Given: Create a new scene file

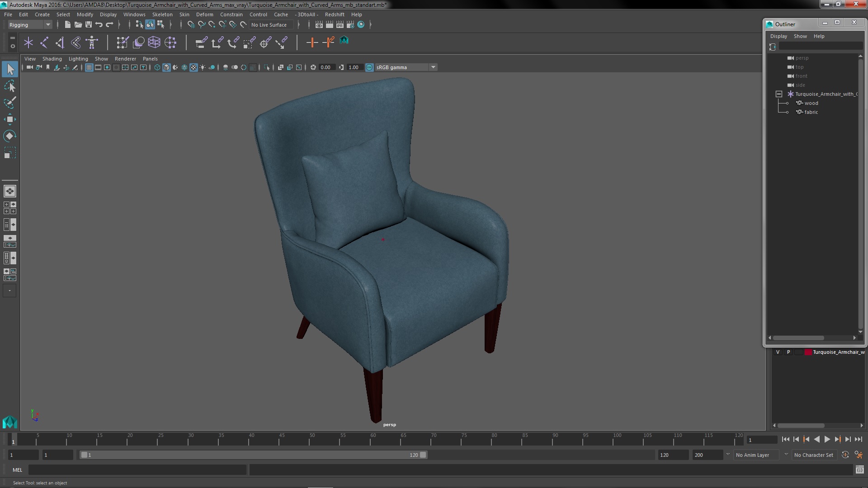Looking at the screenshot, I should [x=67, y=25].
